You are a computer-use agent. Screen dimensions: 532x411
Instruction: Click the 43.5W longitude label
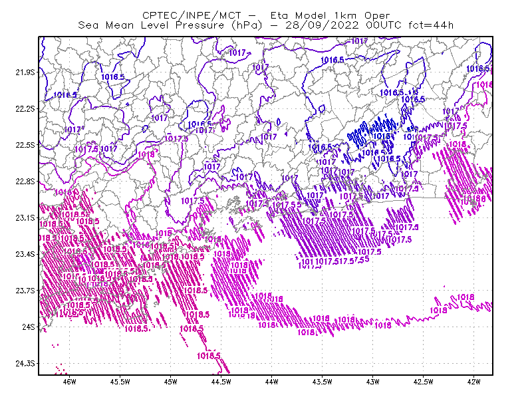point(322,382)
